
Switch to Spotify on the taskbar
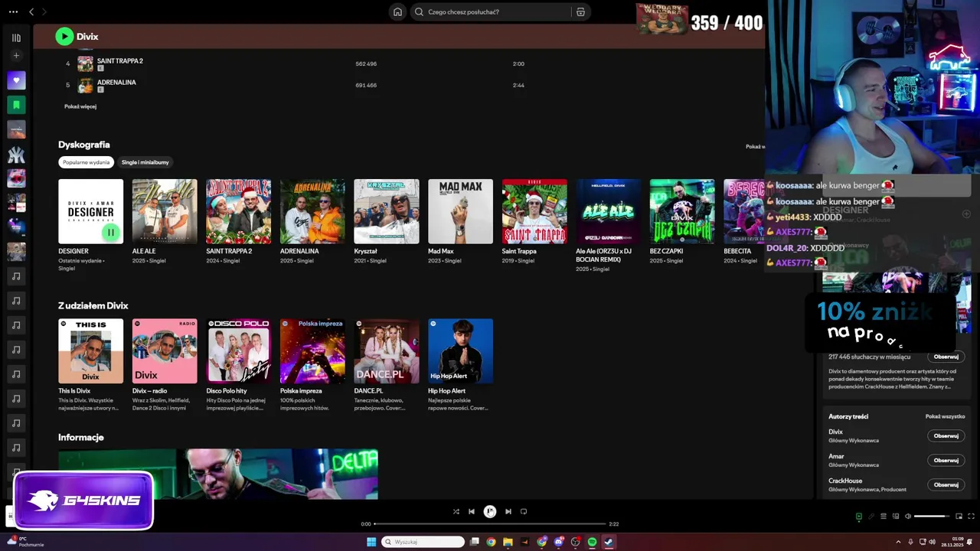tap(592, 542)
